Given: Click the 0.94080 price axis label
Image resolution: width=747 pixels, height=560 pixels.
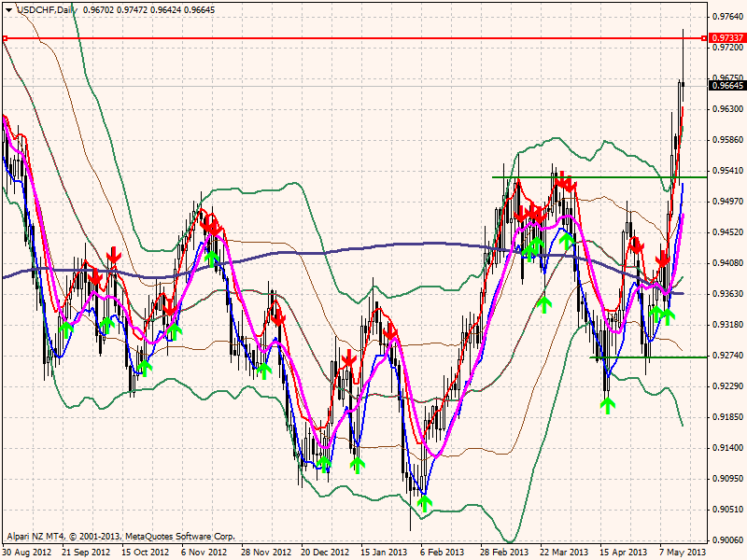Looking at the screenshot, I should [x=727, y=263].
